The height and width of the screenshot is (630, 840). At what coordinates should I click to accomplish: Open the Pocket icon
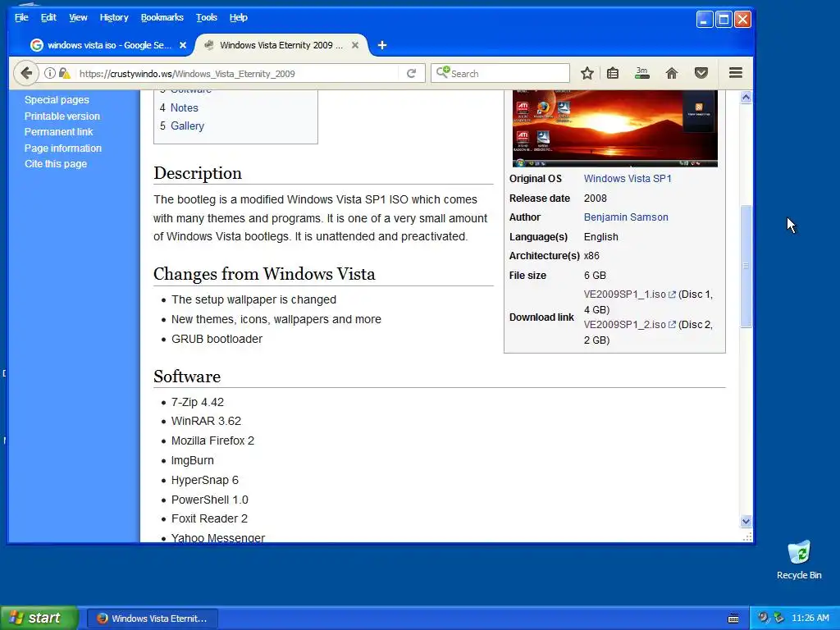coord(701,73)
